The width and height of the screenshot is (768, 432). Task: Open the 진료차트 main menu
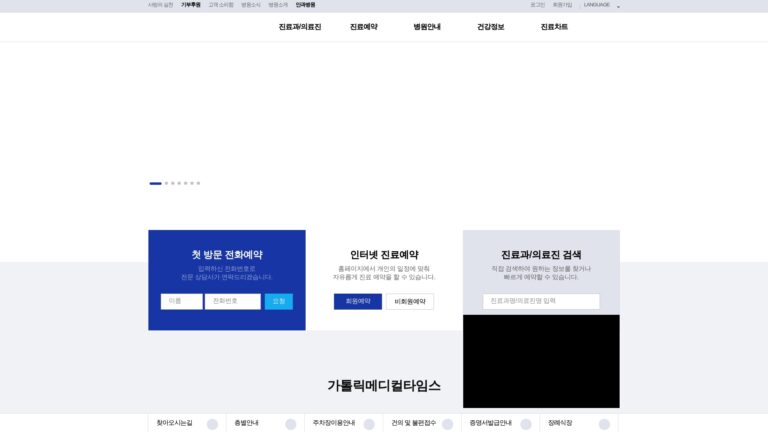pos(554,27)
